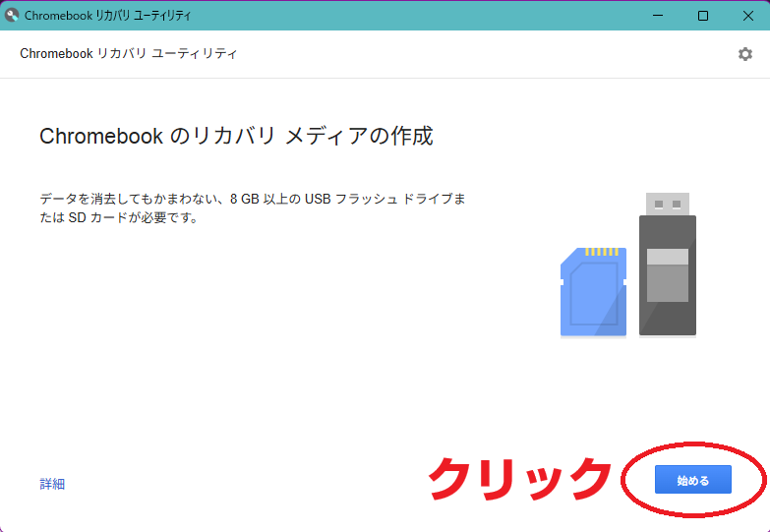Minimize the recovery utility window
Screen dimensions: 770x532
pos(658,15)
